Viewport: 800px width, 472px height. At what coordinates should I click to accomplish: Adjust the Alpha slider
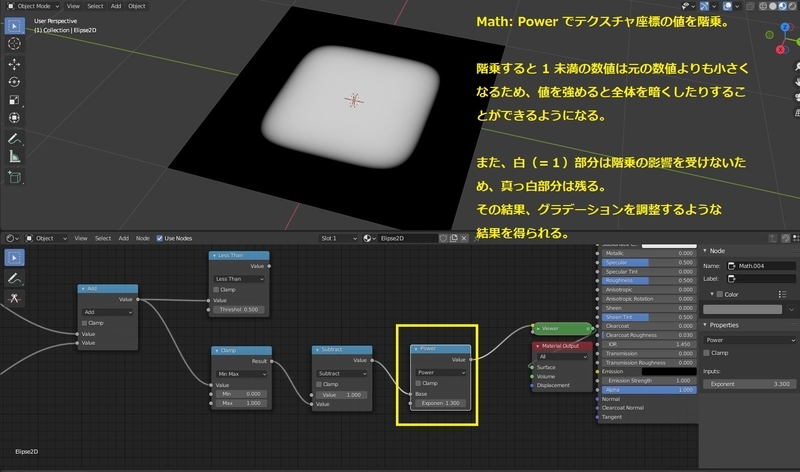[648, 389]
